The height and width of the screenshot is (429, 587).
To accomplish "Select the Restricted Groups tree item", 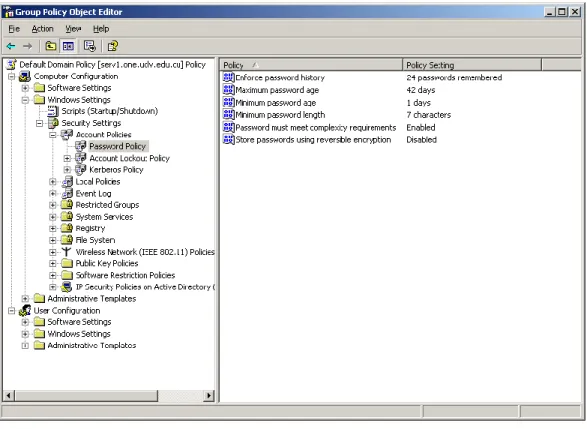I will tap(107, 205).
